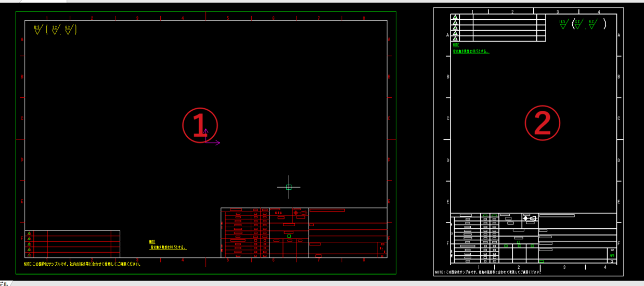Select top revision triangle in drawing 2 table
The height and width of the screenshot is (286, 644).
(x=455, y=17)
